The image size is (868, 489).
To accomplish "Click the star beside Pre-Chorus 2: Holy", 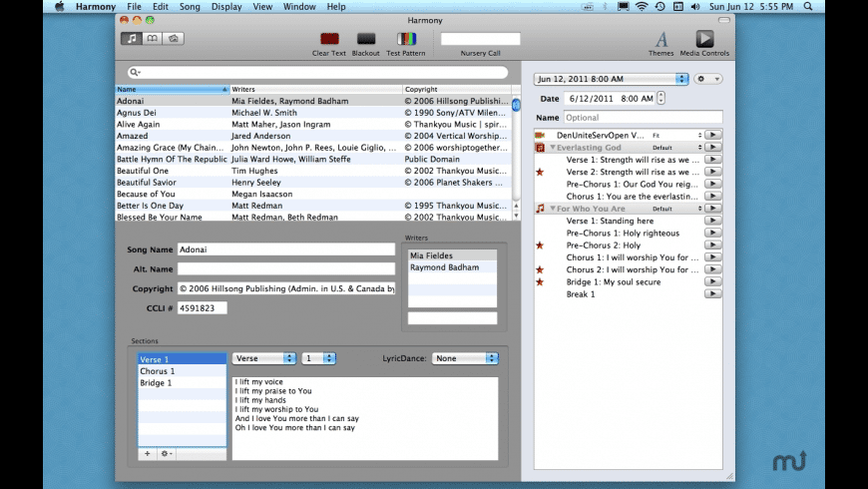I will tap(540, 244).
